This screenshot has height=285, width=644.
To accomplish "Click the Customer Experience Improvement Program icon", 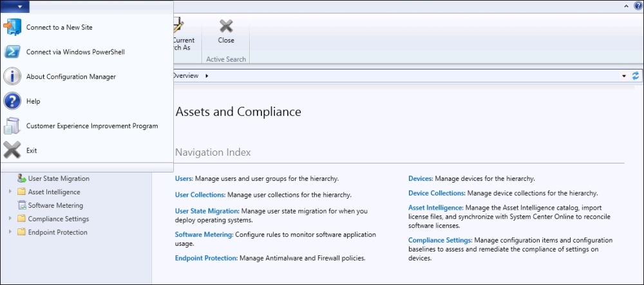I will pyautogui.click(x=12, y=126).
